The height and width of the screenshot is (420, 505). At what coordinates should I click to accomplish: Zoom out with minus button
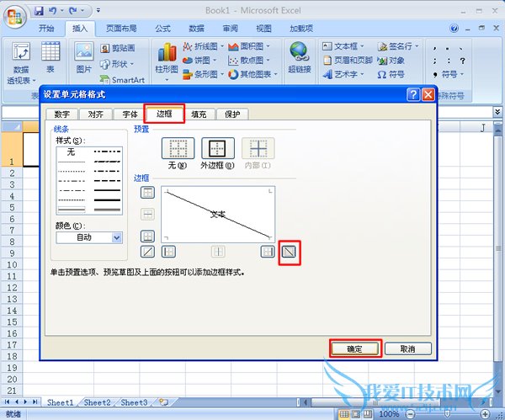click(x=410, y=414)
